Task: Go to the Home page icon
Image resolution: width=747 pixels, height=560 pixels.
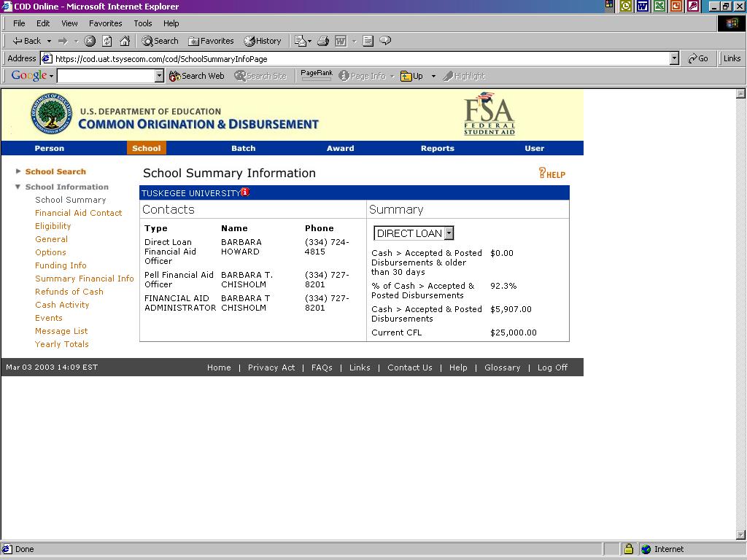Action: (x=125, y=41)
